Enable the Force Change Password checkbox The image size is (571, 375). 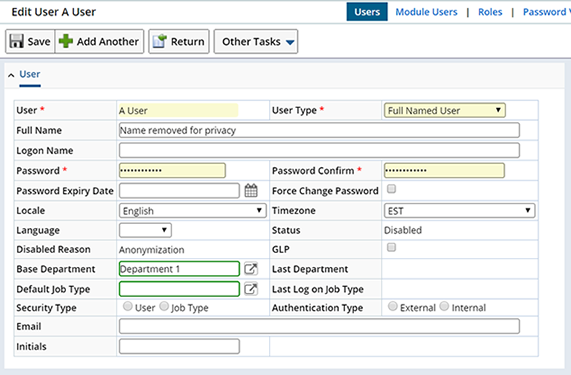tap(391, 189)
